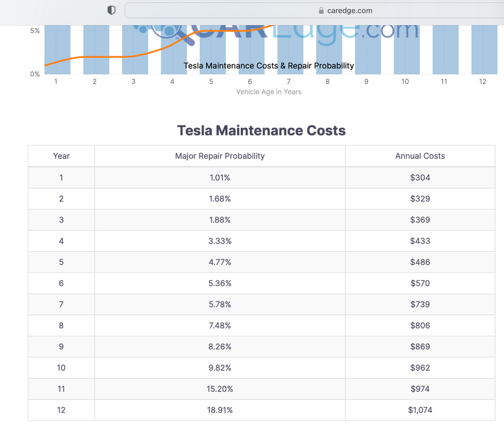Click the orange repair probability line
504x430 pixels.
(115, 57)
